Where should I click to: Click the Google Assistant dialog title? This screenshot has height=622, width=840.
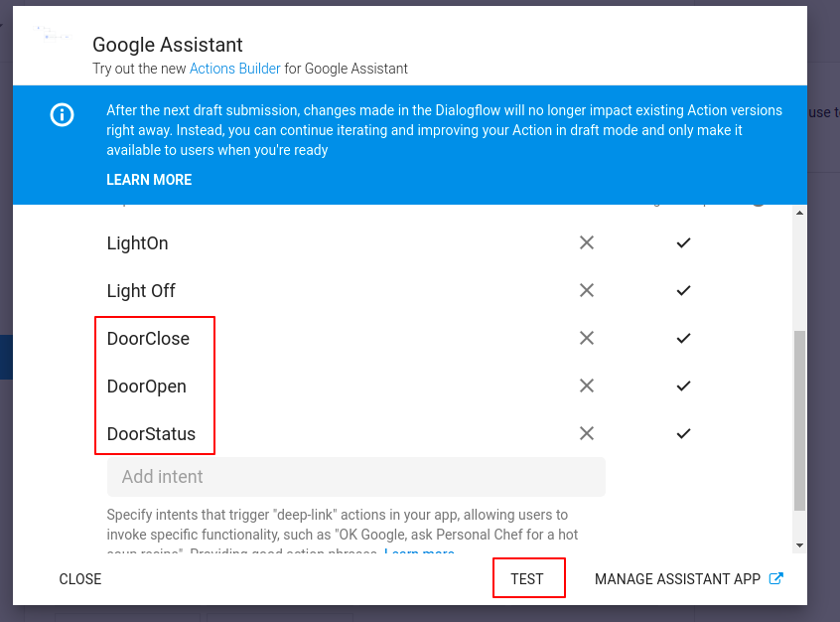click(168, 45)
